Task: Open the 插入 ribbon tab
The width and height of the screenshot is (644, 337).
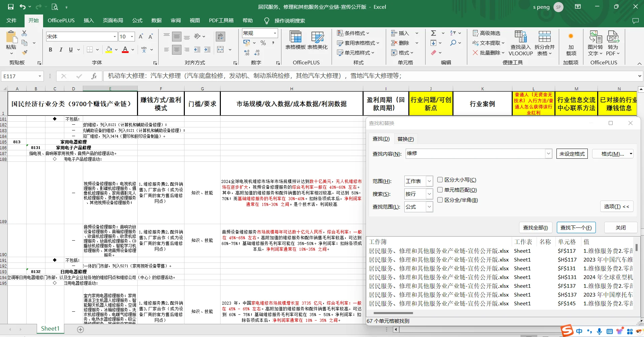Action: pos(89,21)
